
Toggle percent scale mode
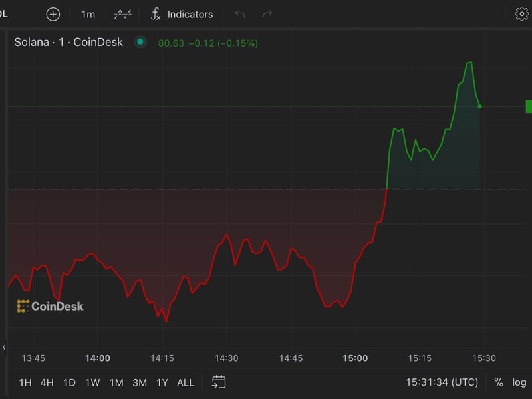499,382
